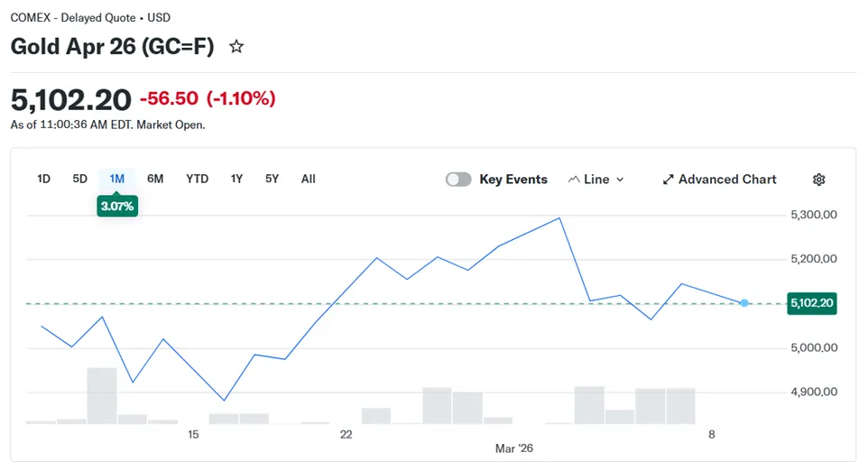Click the Advanced Chart expand arrows icon
The height and width of the screenshot is (462, 868).
click(x=668, y=180)
